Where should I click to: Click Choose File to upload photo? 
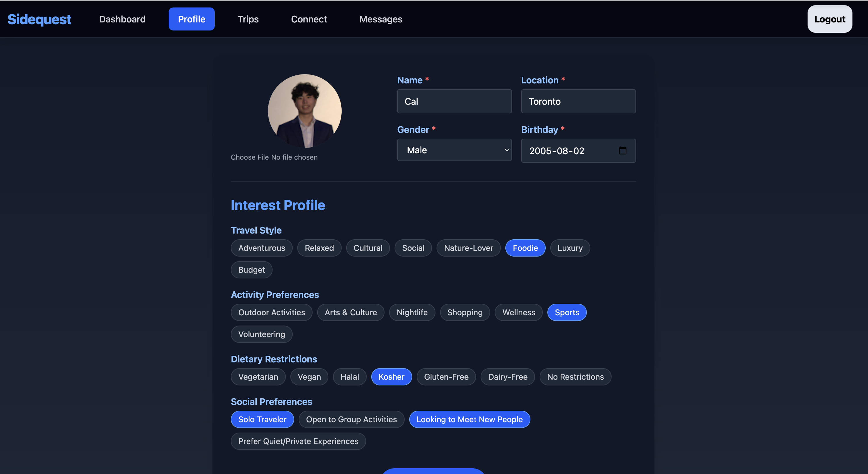point(250,157)
